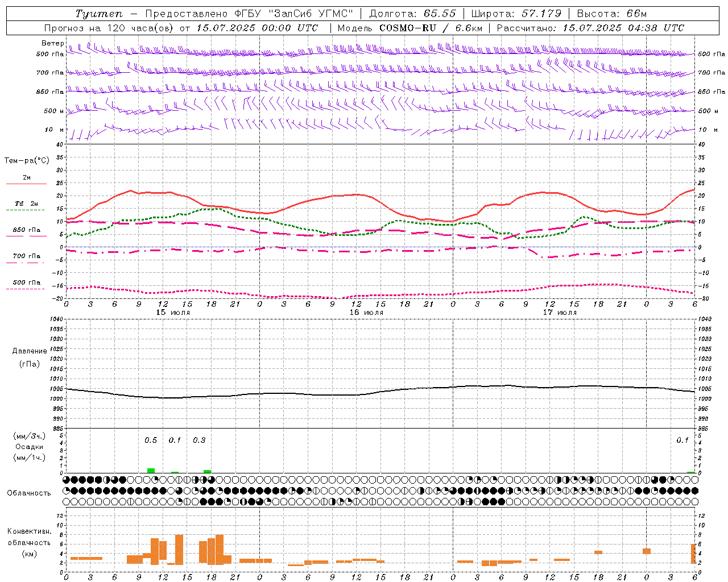Screen dimensions: 728x582
Task: Click the '0.5' precipitation value
Action: tap(151, 440)
